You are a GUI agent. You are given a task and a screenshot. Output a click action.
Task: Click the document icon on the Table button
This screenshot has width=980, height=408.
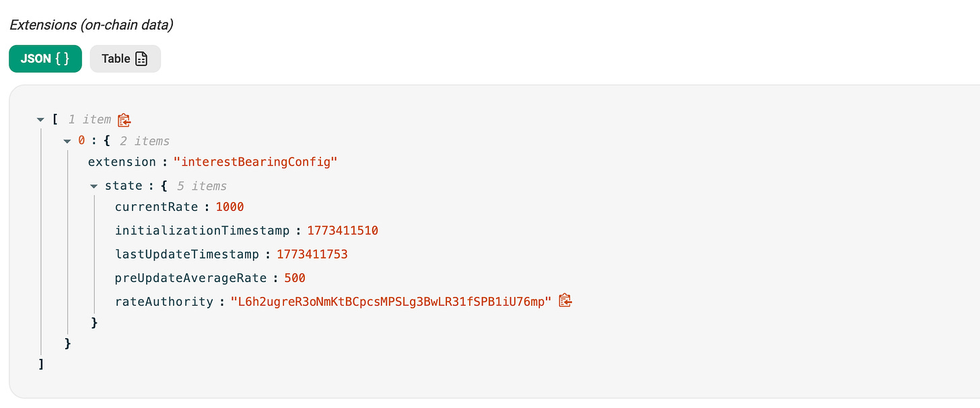pyautogui.click(x=141, y=59)
